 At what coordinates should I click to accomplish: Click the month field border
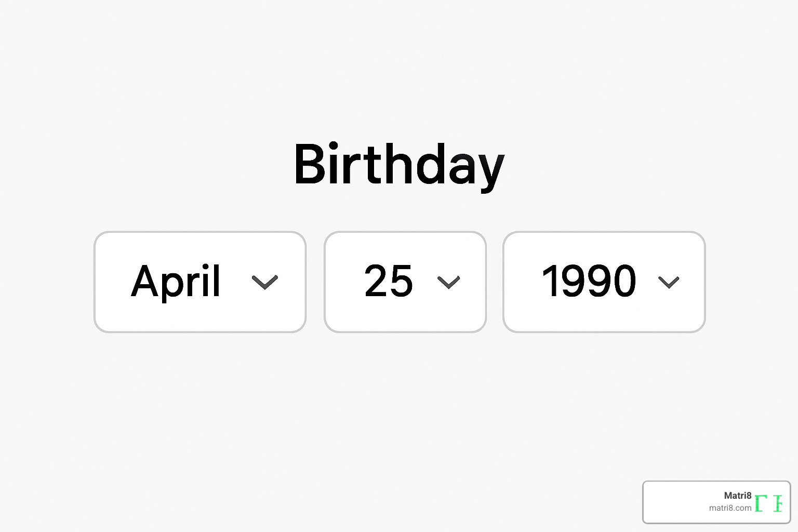pyautogui.click(x=199, y=234)
